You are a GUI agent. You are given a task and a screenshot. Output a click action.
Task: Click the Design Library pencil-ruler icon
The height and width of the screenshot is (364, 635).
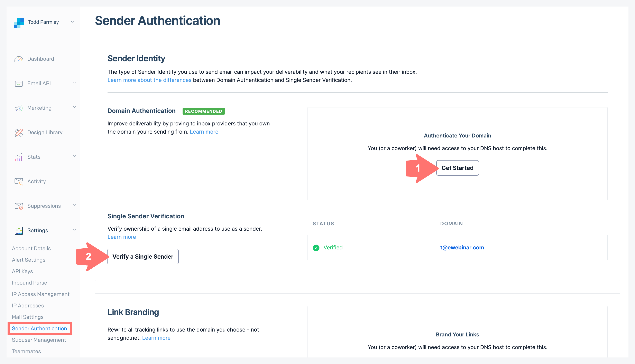click(x=19, y=133)
